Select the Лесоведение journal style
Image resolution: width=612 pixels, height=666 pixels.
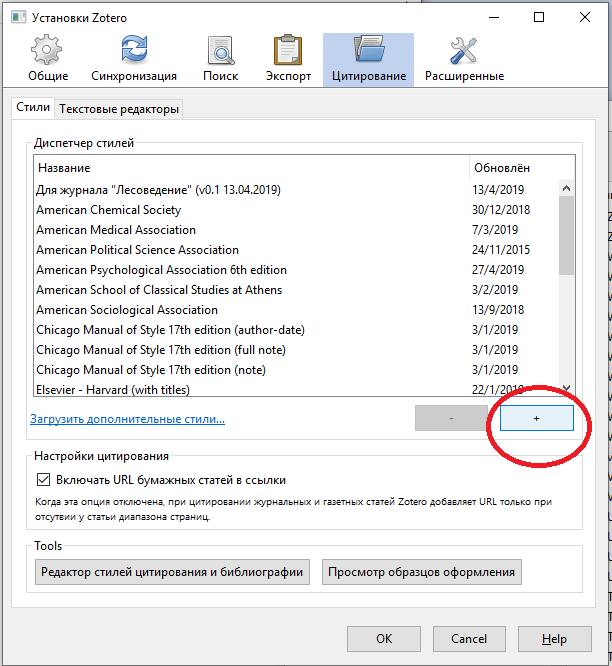296,189
